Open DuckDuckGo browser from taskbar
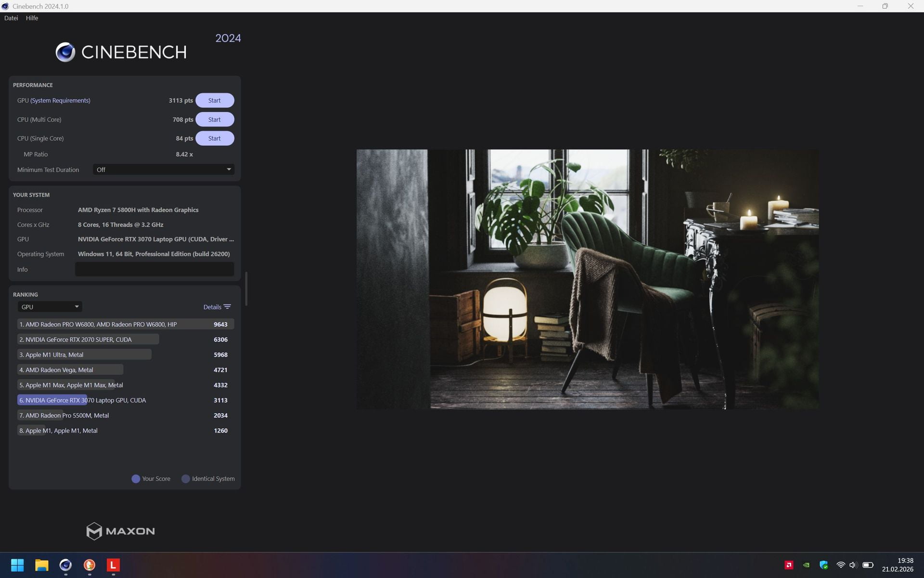This screenshot has height=578, width=924. [x=90, y=565]
